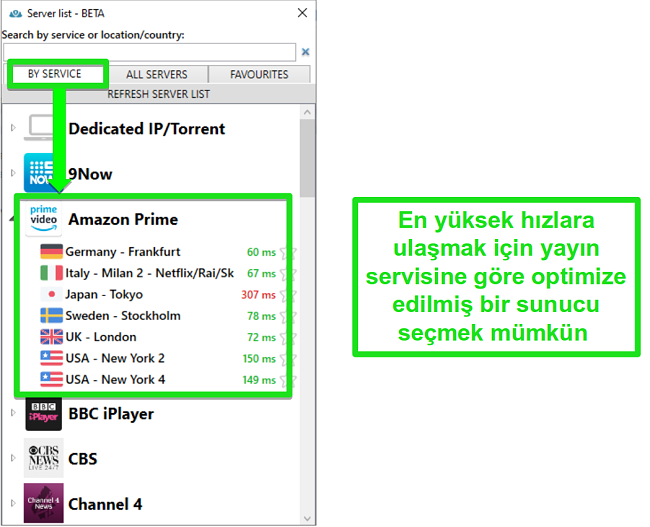Expand the Dedicated IP/Torrent group arrow
Image resolution: width=650 pixels, height=527 pixels.
pos(13,128)
